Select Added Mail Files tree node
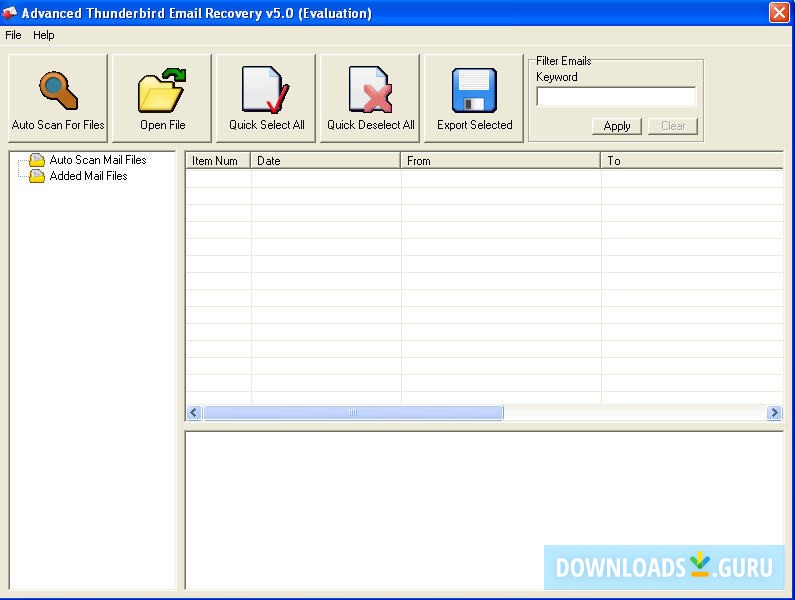The height and width of the screenshot is (600, 795). pyautogui.click(x=88, y=176)
